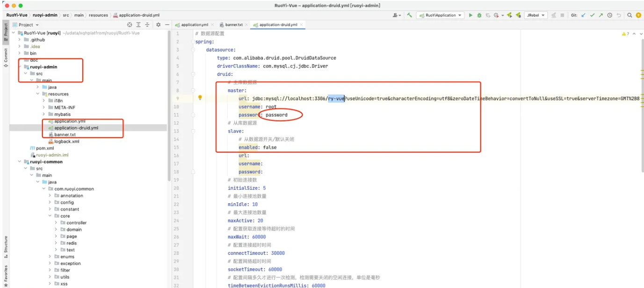Toggle the Commit tool window stripe
This screenshot has width=644, height=288.
6,58
